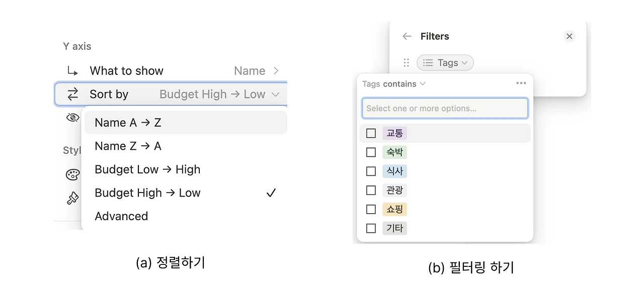
Task: Choose Advanced sort option
Action: click(x=121, y=216)
